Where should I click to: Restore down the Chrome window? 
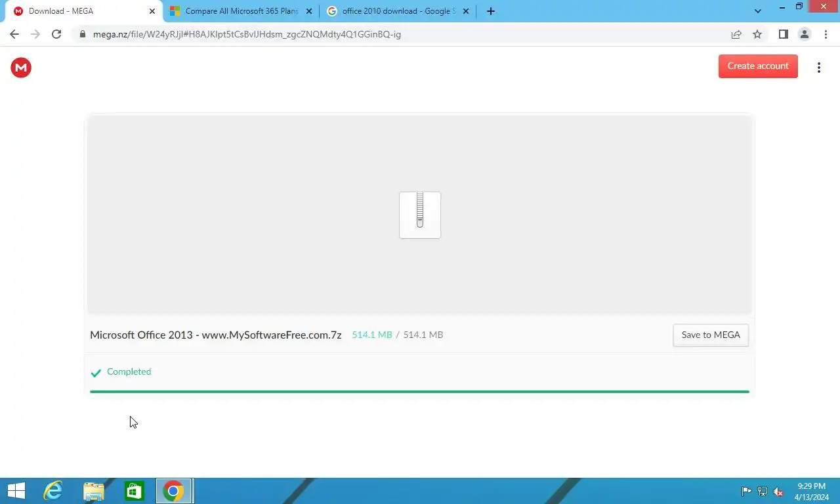click(x=799, y=7)
